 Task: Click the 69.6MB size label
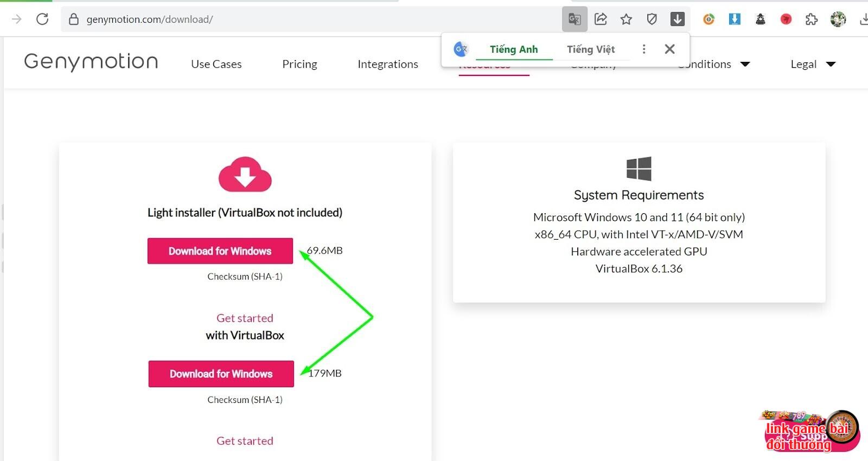[325, 251]
